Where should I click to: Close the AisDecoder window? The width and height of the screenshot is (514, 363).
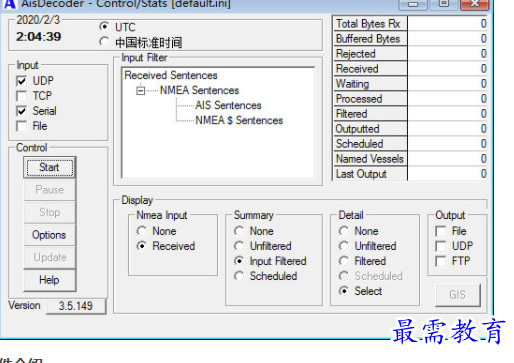click(x=474, y=4)
